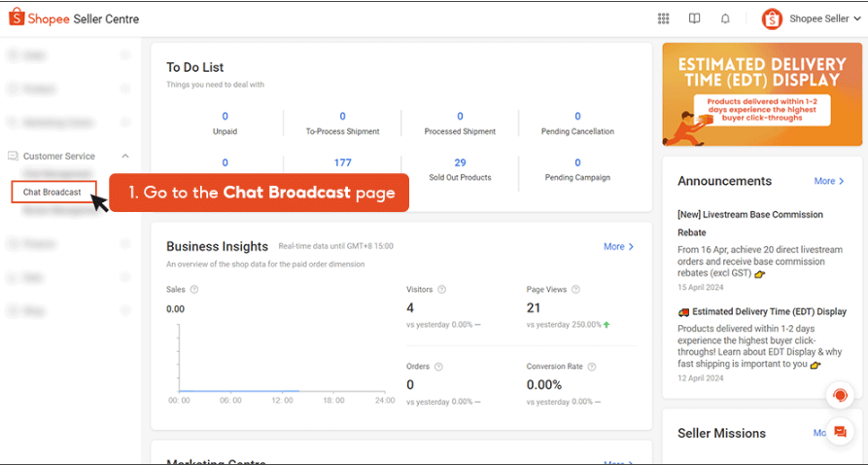Image resolution: width=868 pixels, height=465 pixels.
Task: Open the Chat Broadcast page
Action: tap(52, 193)
